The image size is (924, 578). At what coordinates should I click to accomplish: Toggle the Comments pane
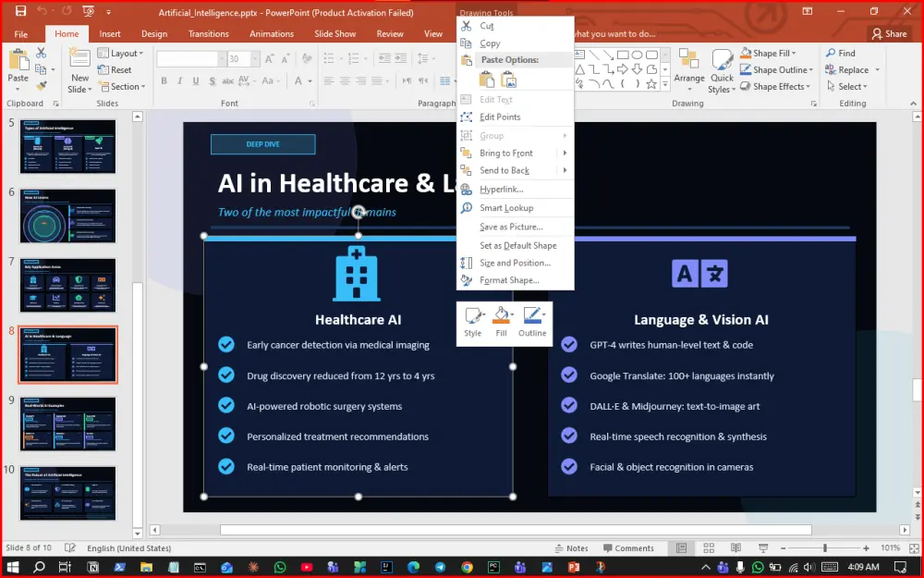click(628, 547)
